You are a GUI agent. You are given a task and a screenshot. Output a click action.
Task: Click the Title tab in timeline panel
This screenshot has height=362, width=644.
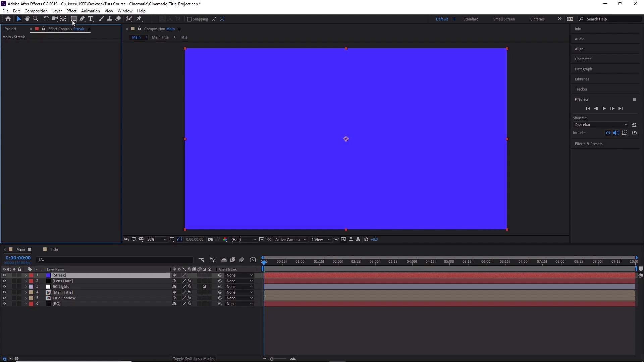click(54, 249)
